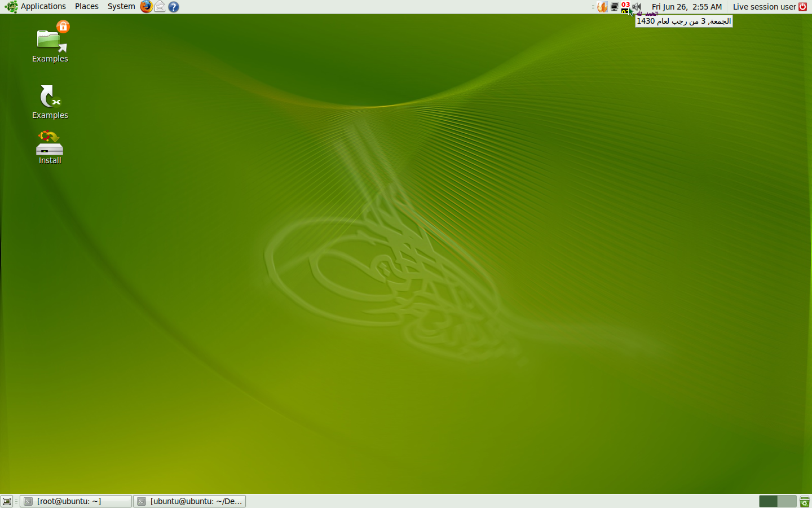This screenshot has width=812, height=508.
Task: Open the network monitor tray icon
Action: click(x=614, y=7)
